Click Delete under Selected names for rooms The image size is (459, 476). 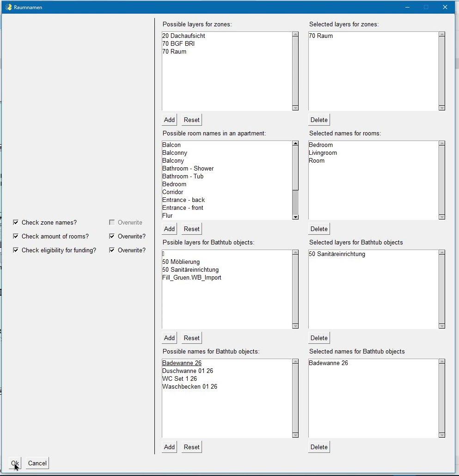pyautogui.click(x=319, y=229)
